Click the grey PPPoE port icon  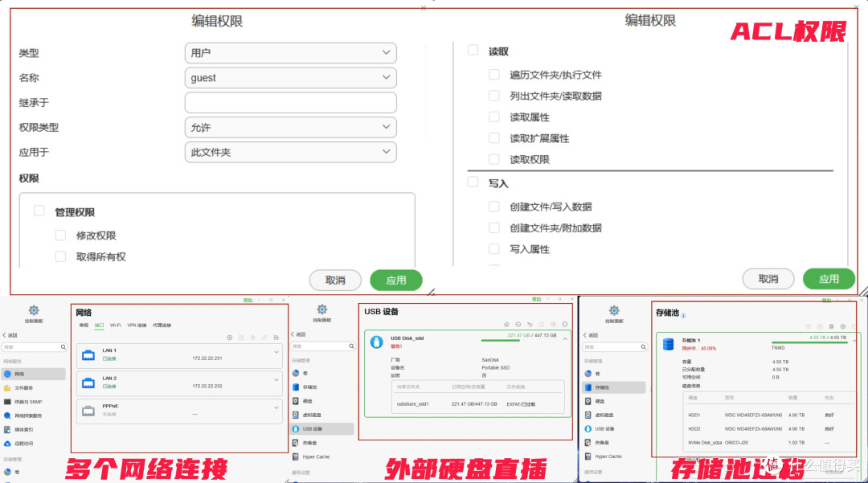[88, 411]
